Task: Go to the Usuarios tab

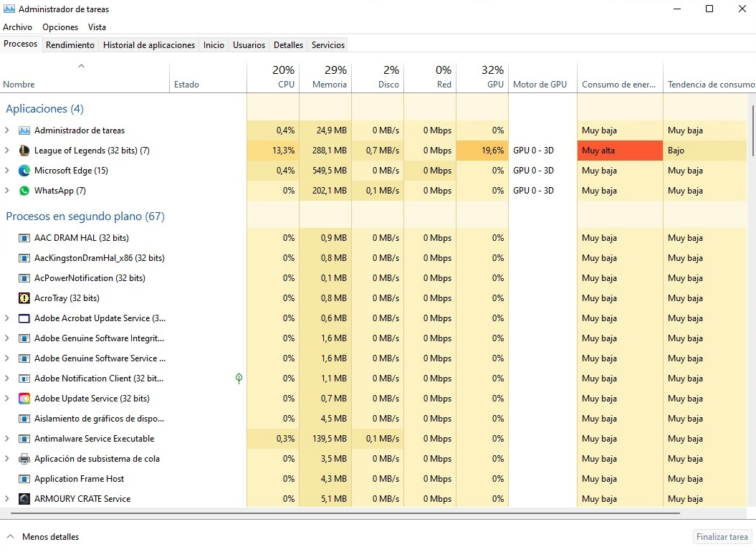Action: [249, 45]
